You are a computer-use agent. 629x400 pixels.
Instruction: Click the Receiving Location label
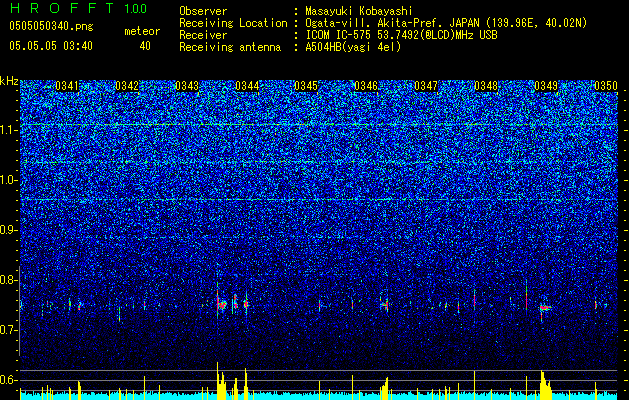pos(233,23)
